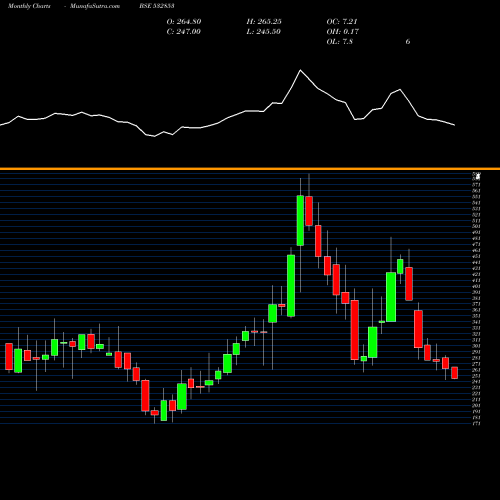
Task: Click the low value 'L: 245.50'
Action: 263,32
